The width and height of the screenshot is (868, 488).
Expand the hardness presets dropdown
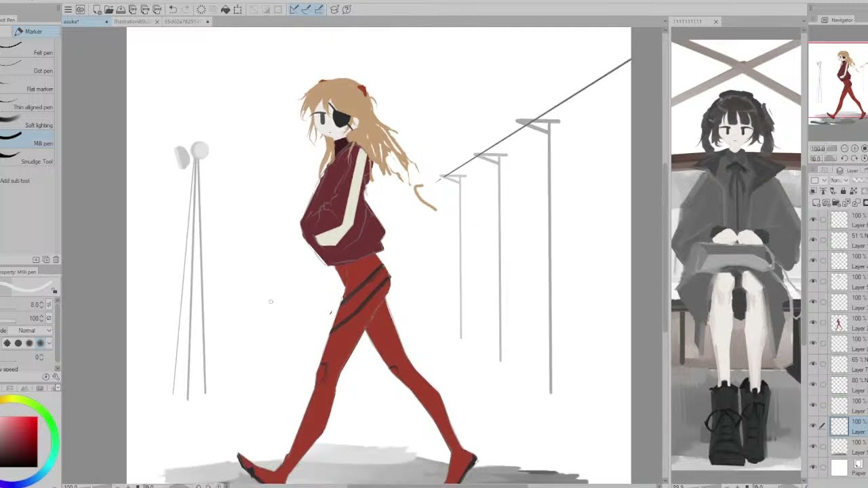pyautogui.click(x=49, y=343)
